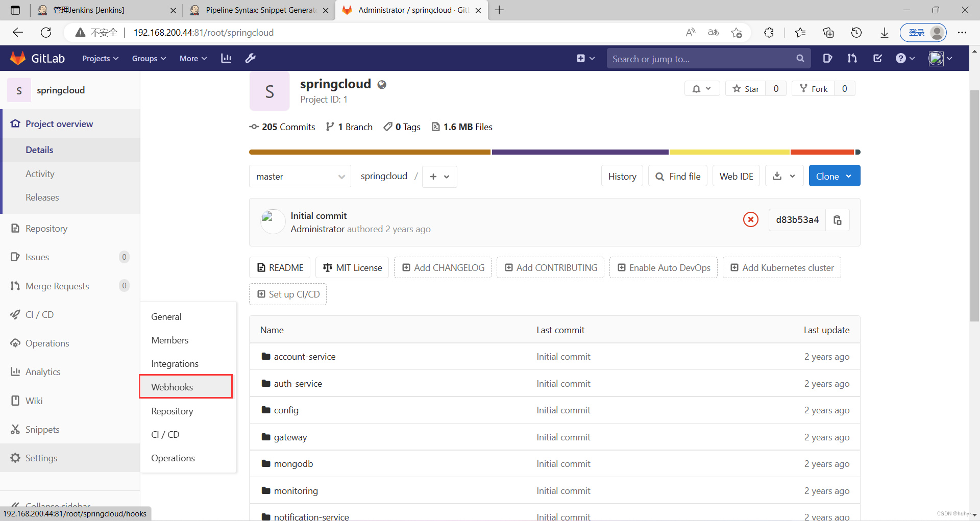980x521 pixels.
Task: Copy commit SHA d83b53a4 to clipboard
Action: 838,220
